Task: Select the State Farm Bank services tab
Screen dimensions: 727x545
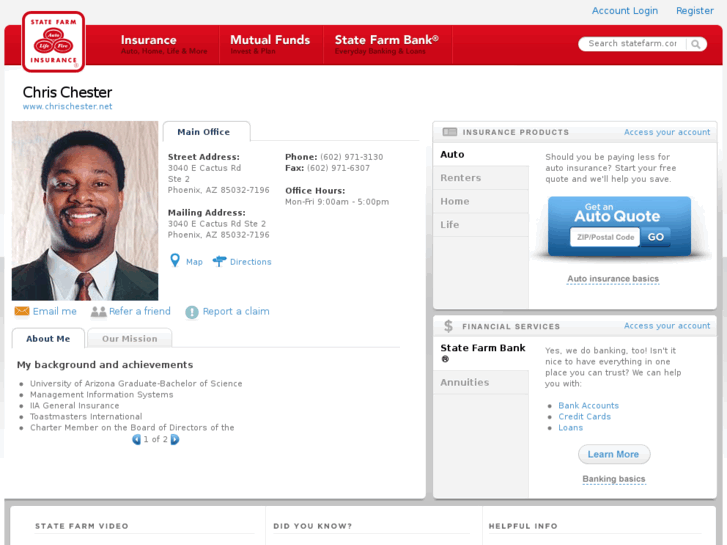Action: click(x=481, y=353)
